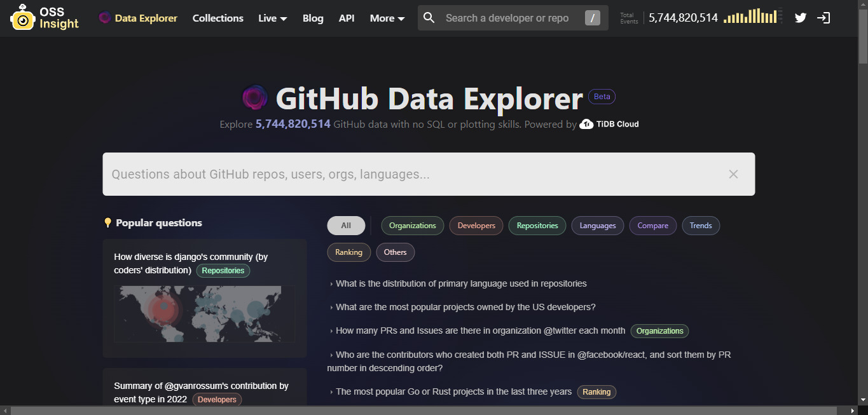This screenshot has height=415, width=868.
Task: Open the django community diversity card
Action: point(205,298)
